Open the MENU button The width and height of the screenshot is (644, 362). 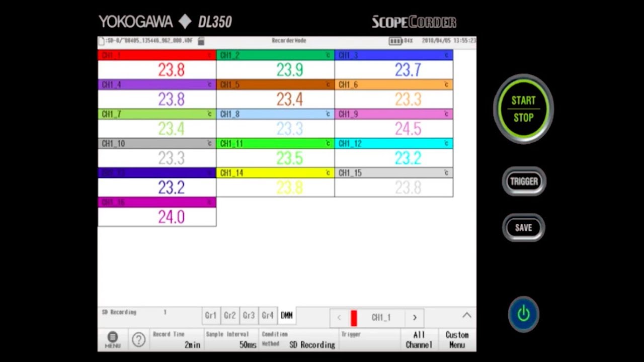pos(113,340)
